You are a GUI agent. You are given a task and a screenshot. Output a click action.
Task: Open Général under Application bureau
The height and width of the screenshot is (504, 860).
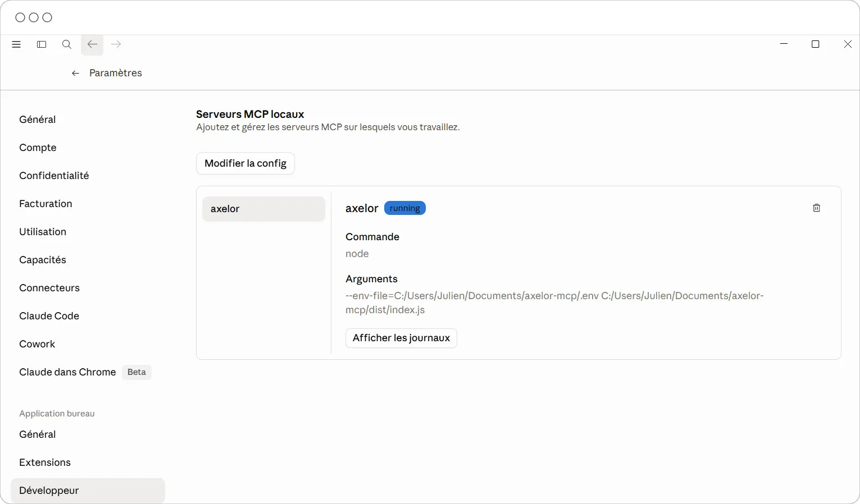37,434
